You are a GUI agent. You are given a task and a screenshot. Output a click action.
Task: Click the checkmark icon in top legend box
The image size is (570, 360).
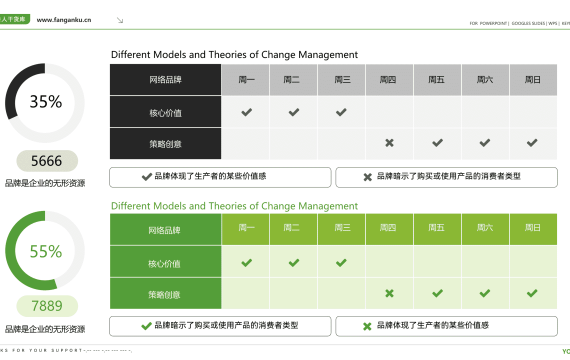pos(147,177)
